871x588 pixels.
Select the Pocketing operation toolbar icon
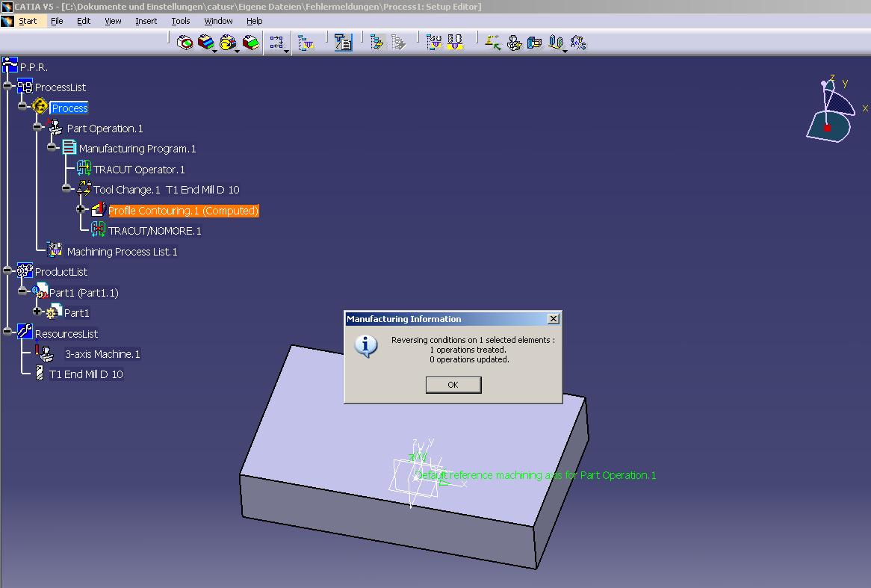185,43
